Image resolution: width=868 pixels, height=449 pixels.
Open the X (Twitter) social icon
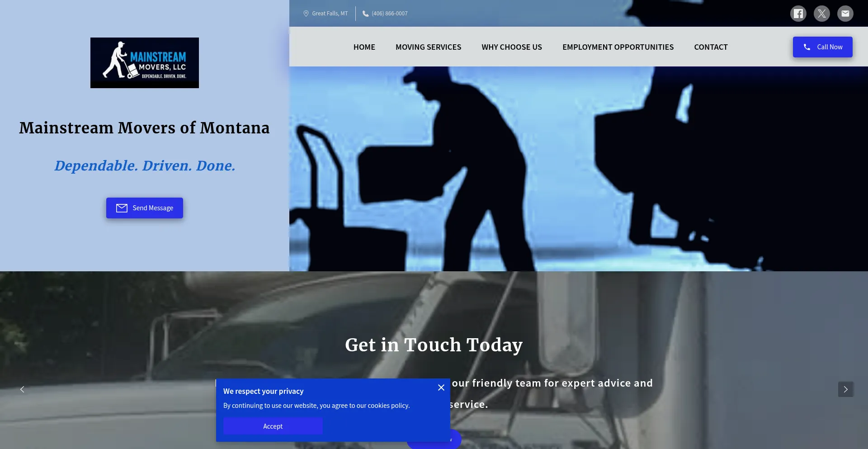pyautogui.click(x=822, y=14)
